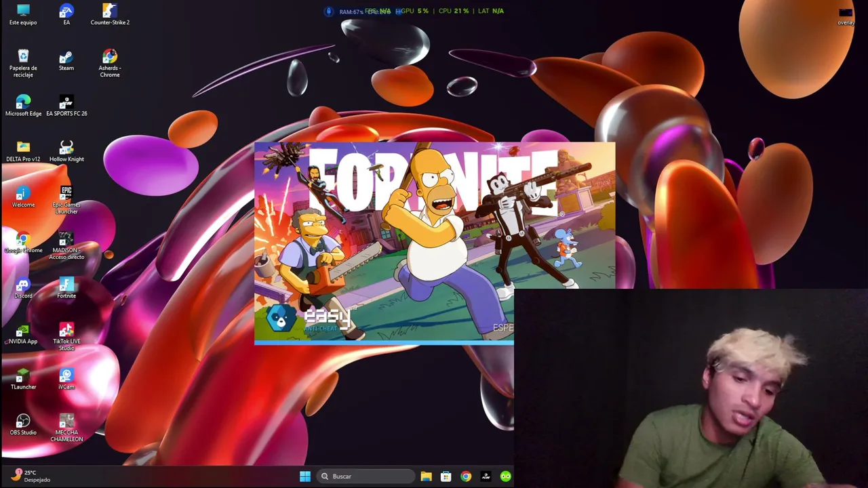Click the Easy Anti-Cheat logo on splash
Viewport: 868px width, 488px height.
pyautogui.click(x=309, y=317)
